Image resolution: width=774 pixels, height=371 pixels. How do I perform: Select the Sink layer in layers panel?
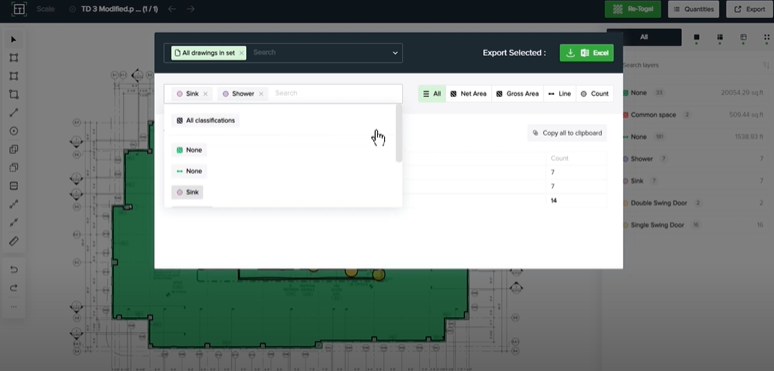693,181
